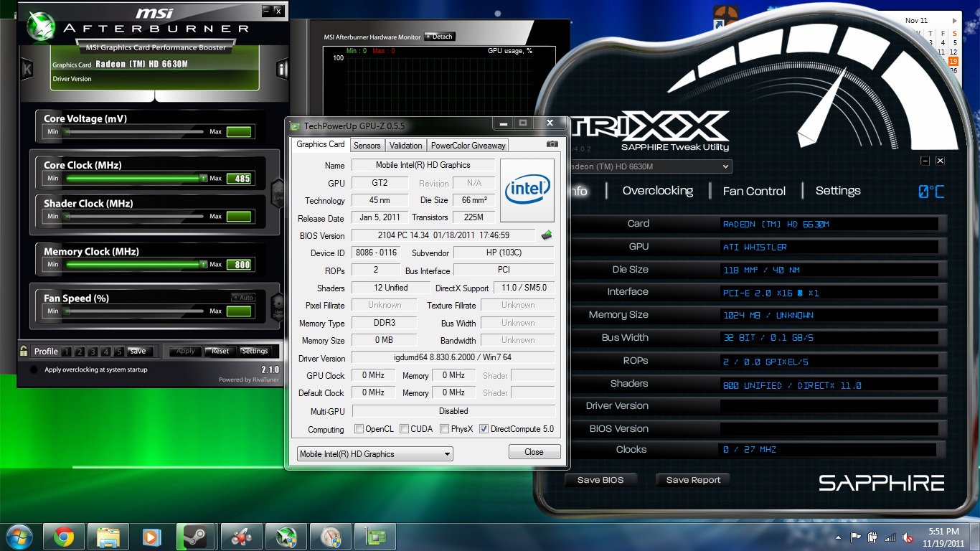This screenshot has height=551, width=980.
Task: Open the Kombustor 'K' side tab in Afterburner
Action: tap(27, 69)
